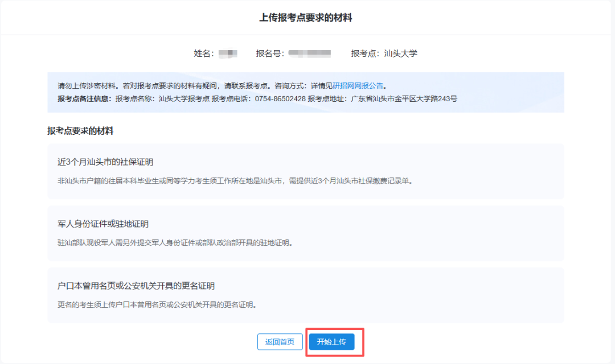Open the 研招网网报公告 link
Image resolution: width=615 pixels, height=364 pixels.
[x=358, y=86]
